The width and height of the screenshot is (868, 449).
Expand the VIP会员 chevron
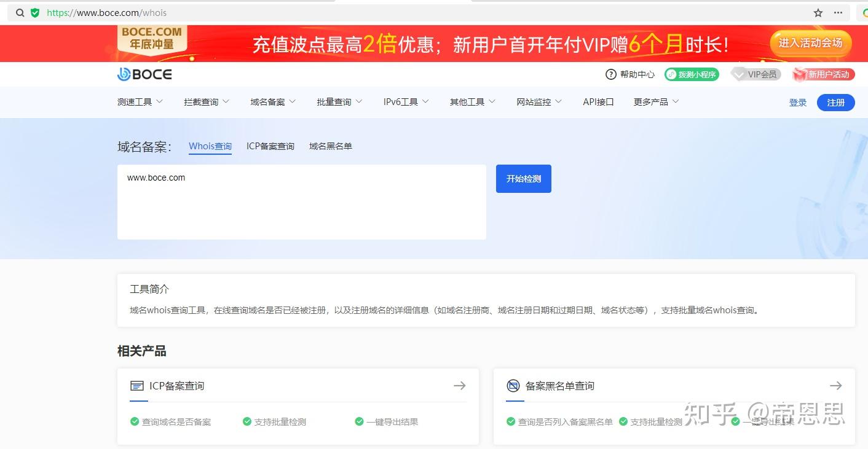coord(738,74)
